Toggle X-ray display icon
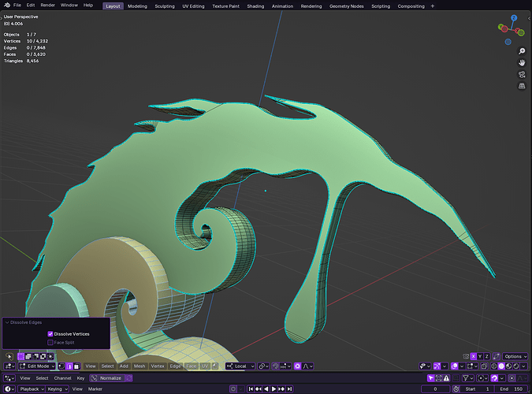The width and height of the screenshot is (532, 394). [x=484, y=366]
